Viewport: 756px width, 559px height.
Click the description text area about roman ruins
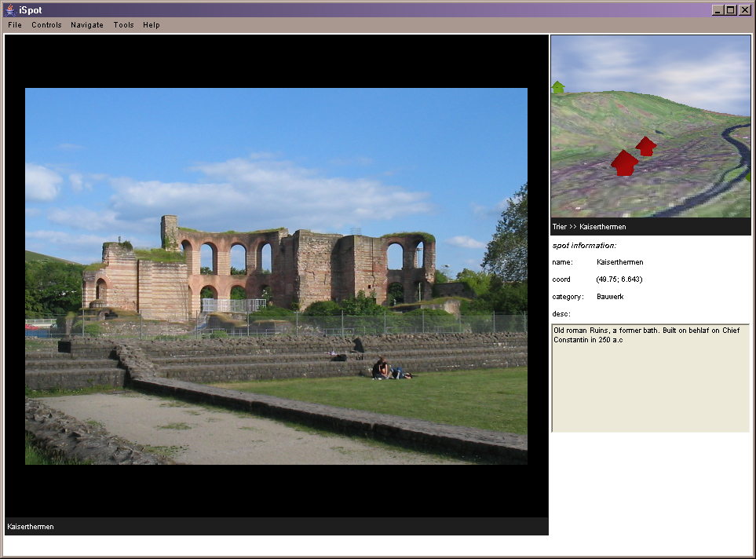click(x=650, y=377)
